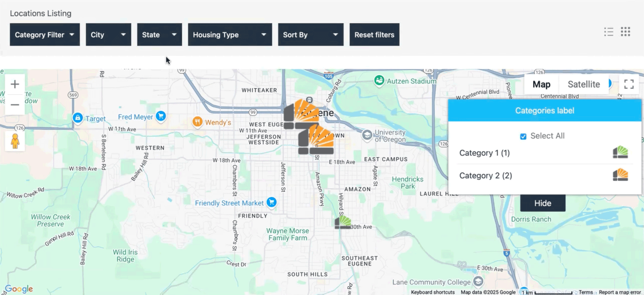Expand the Sort By dropdown
This screenshot has width=644, height=295.
point(310,35)
